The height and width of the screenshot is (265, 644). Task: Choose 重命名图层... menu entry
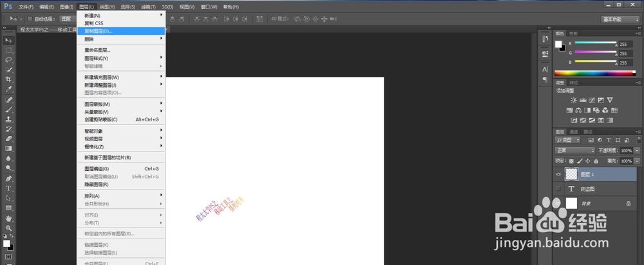point(121,50)
